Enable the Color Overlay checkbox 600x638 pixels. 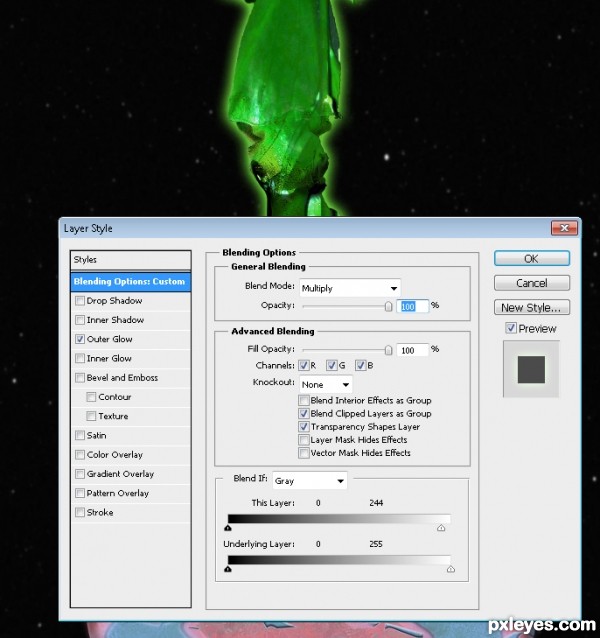pos(80,454)
